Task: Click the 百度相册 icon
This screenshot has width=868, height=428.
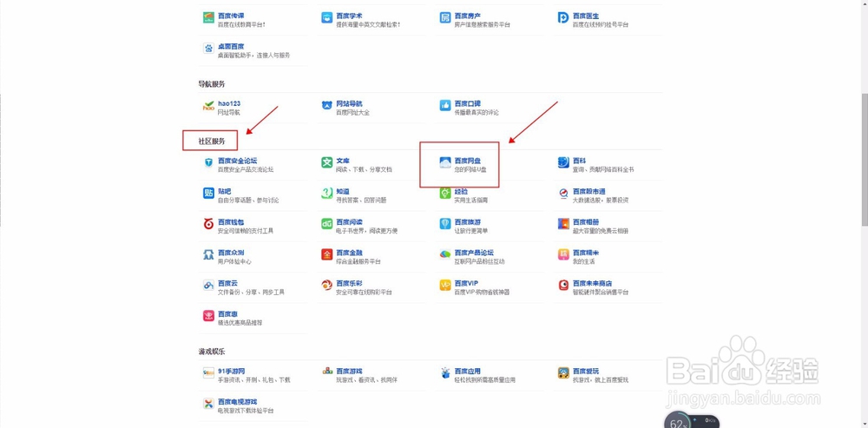Action: pos(563,224)
